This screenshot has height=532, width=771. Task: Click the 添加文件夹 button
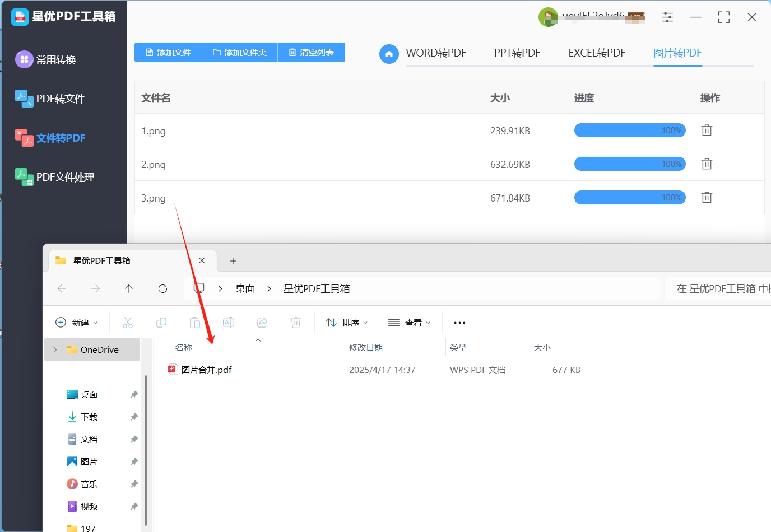pos(240,52)
